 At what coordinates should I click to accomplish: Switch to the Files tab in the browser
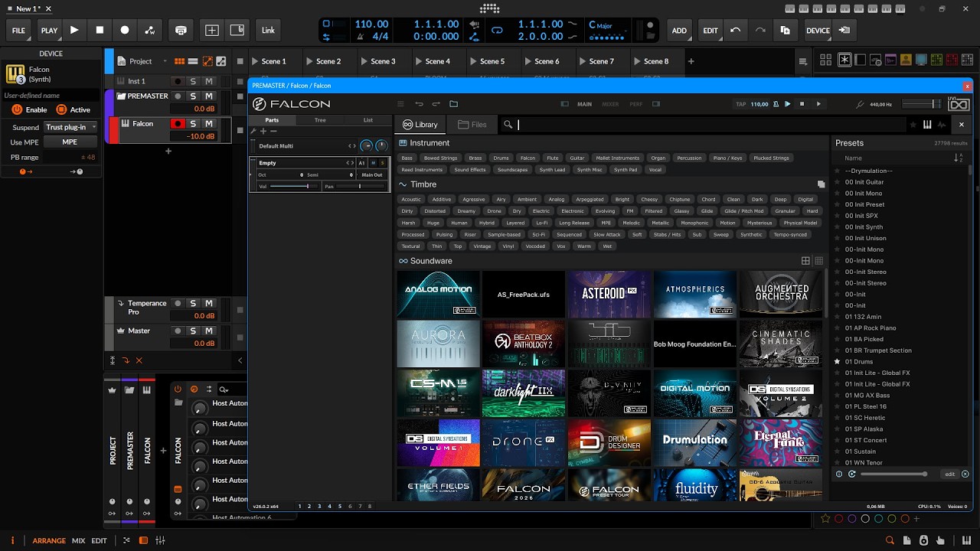[472, 125]
